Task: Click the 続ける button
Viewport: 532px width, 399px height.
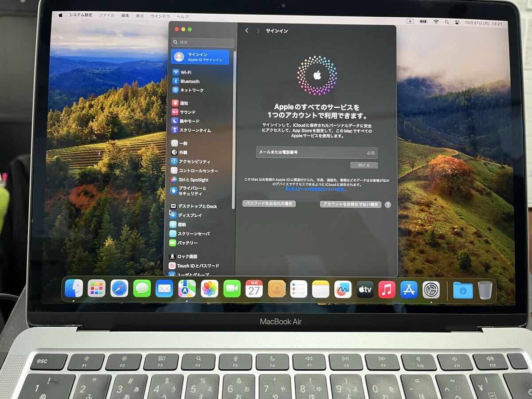Action: coord(364,165)
